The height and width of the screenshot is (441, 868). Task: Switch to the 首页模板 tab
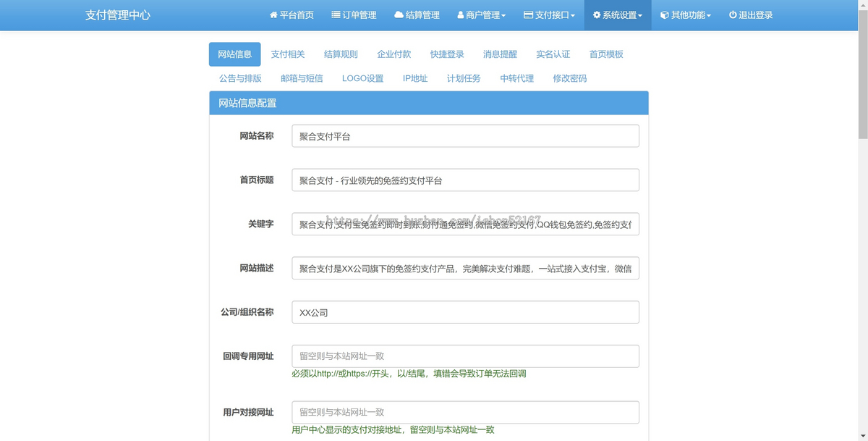pos(606,54)
